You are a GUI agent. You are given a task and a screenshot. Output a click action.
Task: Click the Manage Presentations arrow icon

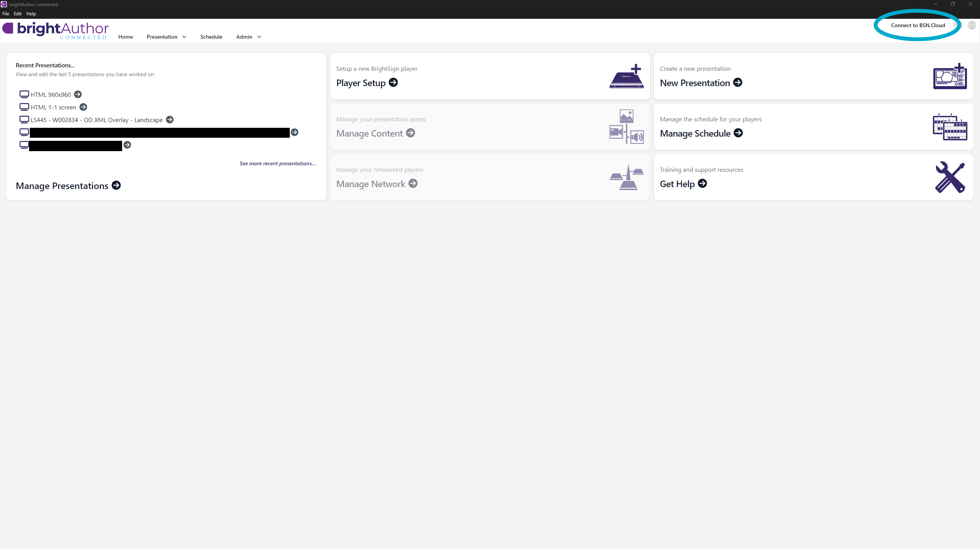pos(116,186)
